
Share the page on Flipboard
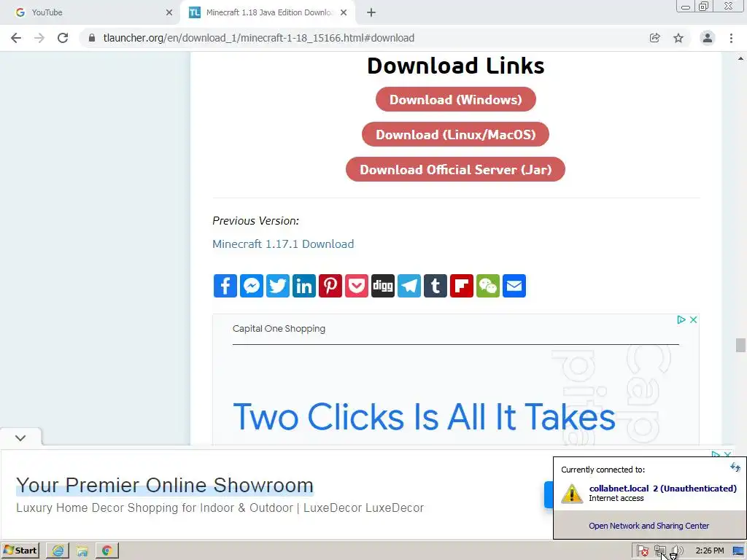[x=462, y=286]
